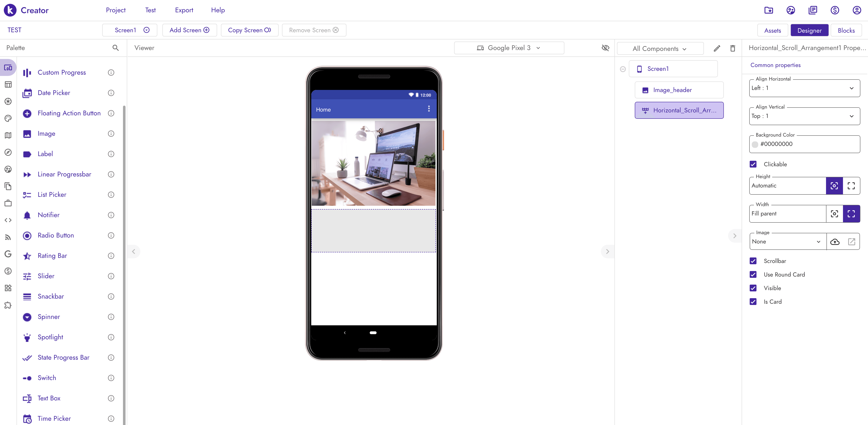Click the Common properties link
The height and width of the screenshot is (425, 868).
775,65
